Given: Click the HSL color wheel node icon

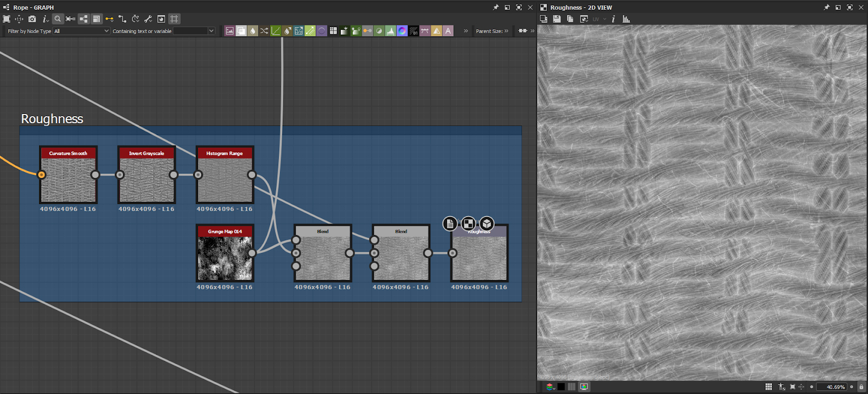Looking at the screenshot, I should (402, 31).
